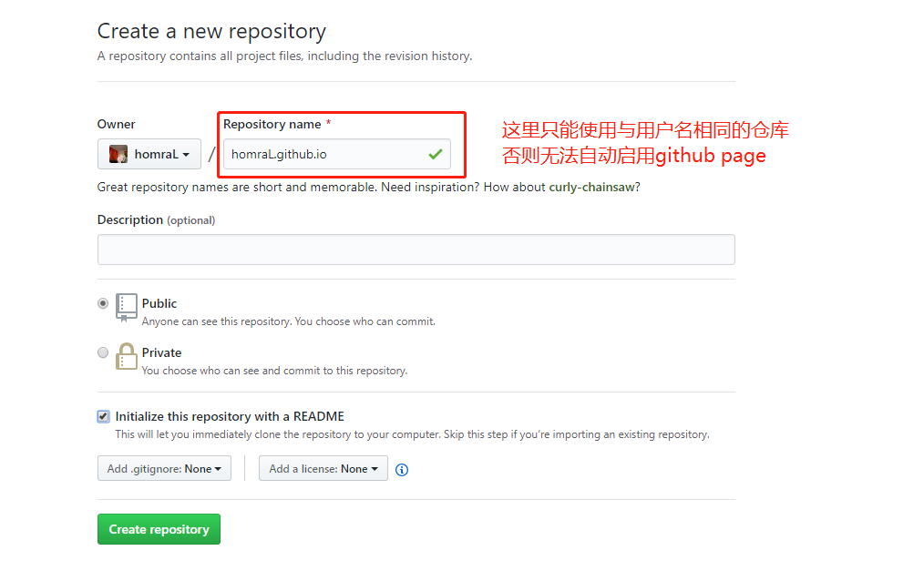Click the Description field label
Screen dimensions: 924x581
130,219
